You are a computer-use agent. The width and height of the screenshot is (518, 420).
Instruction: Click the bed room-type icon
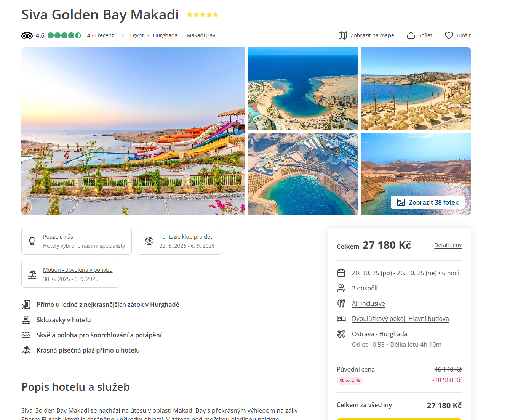[341, 319]
